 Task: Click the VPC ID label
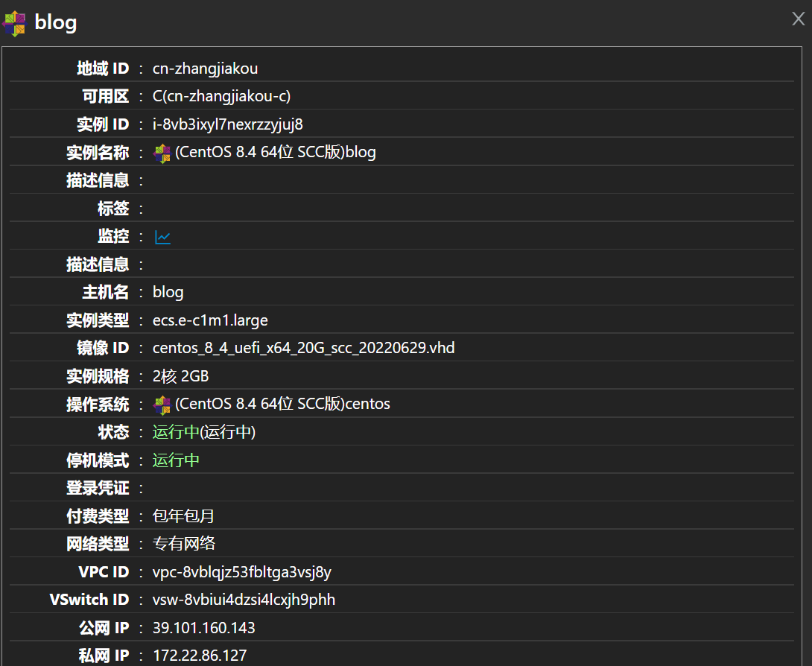pos(104,572)
